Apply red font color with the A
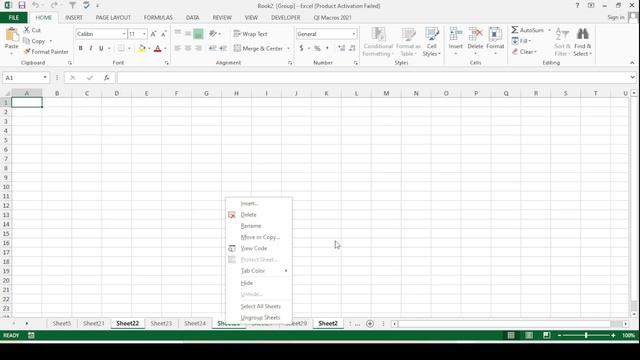The height and width of the screenshot is (360, 640). click(x=158, y=49)
